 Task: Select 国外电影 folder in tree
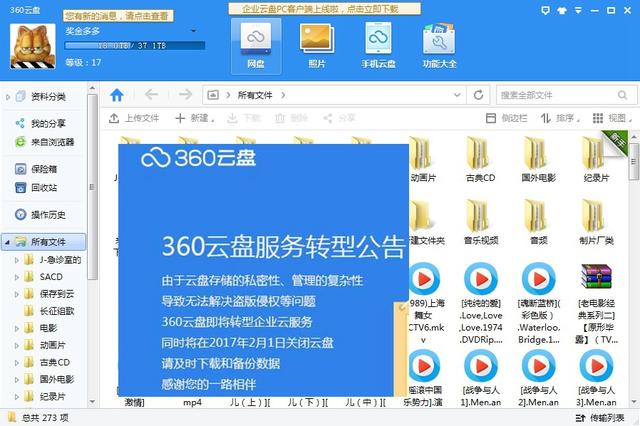49,379
